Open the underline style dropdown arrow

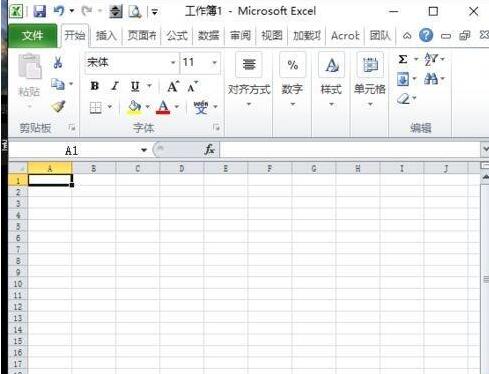click(x=149, y=86)
